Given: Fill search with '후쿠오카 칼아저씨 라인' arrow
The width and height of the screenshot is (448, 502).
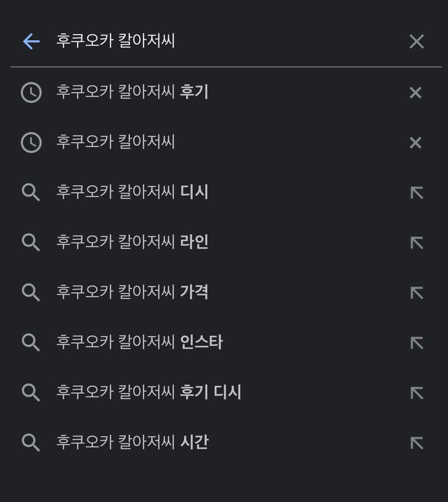Looking at the screenshot, I should tap(416, 243).
